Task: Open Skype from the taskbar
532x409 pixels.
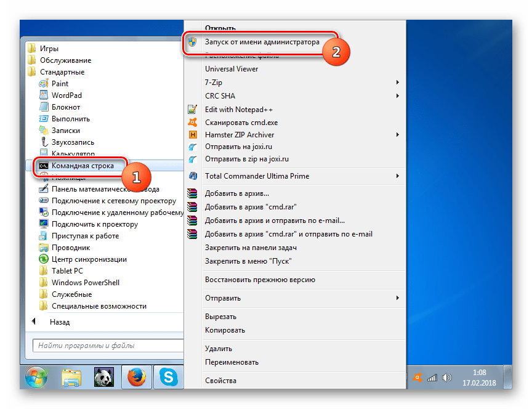Action: pyautogui.click(x=169, y=377)
